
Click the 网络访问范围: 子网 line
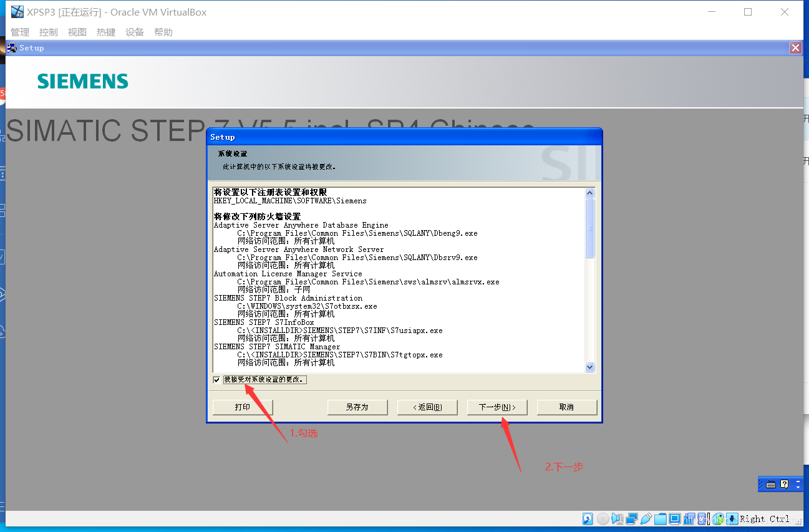(x=274, y=290)
